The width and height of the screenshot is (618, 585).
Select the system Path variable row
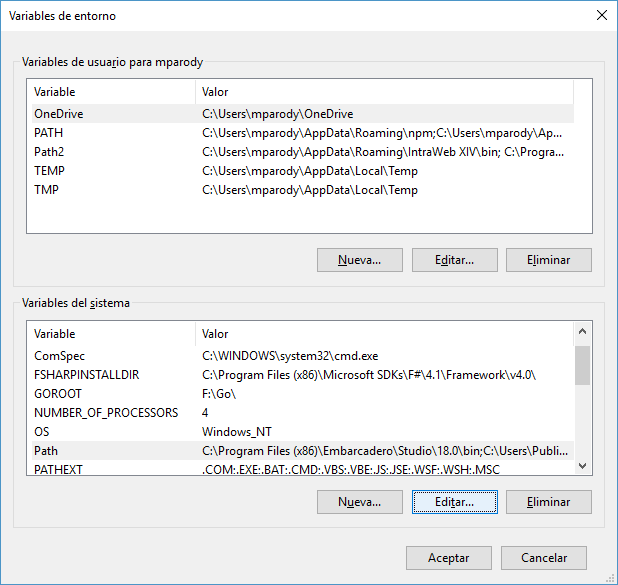tap(303, 451)
